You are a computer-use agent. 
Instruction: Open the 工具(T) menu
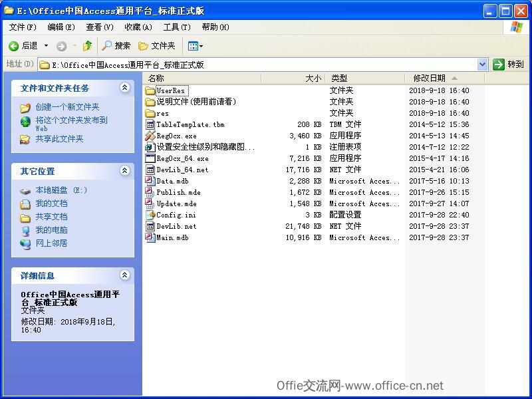click(177, 27)
